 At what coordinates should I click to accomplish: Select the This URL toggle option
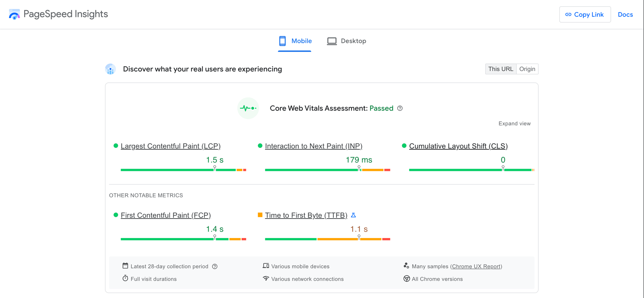pos(500,69)
